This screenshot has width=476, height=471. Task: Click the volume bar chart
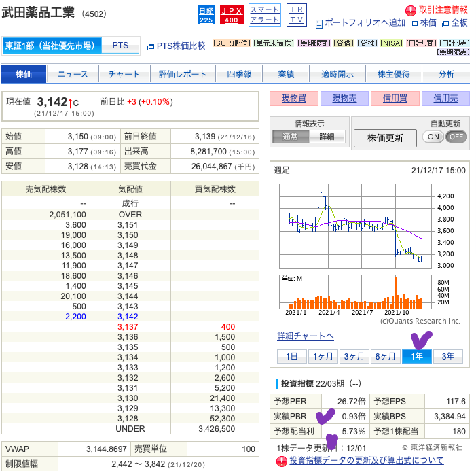pos(355,292)
